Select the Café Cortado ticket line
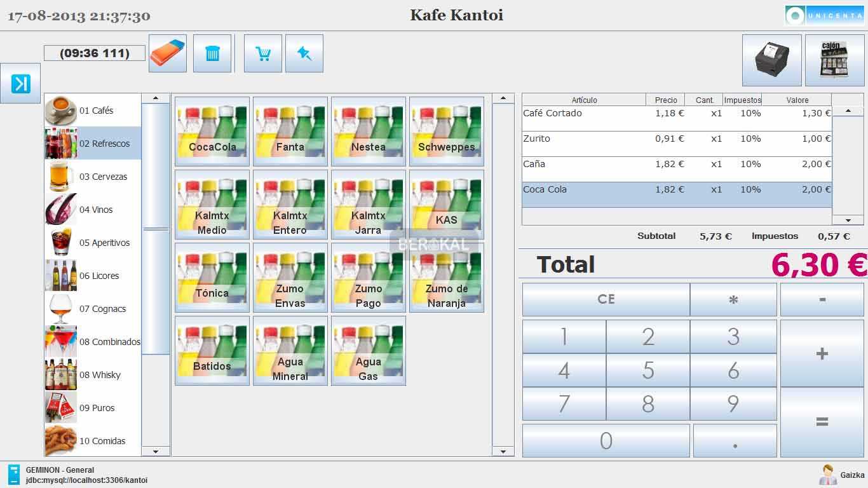The image size is (868, 488). coord(677,119)
